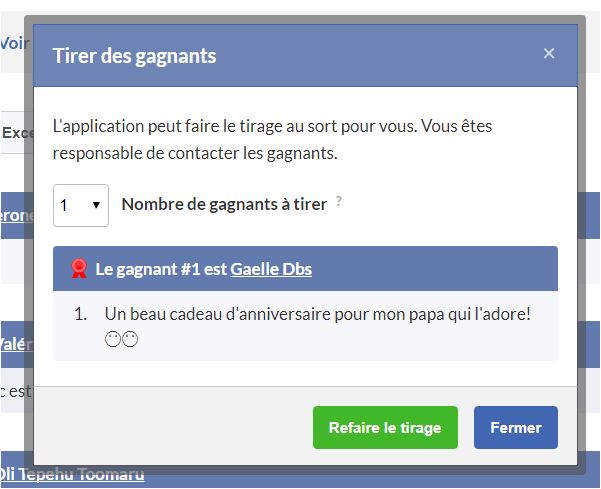Image resolution: width=601 pixels, height=489 pixels.
Task: Click the partially hidden "Exce" export button
Action: (x=17, y=133)
